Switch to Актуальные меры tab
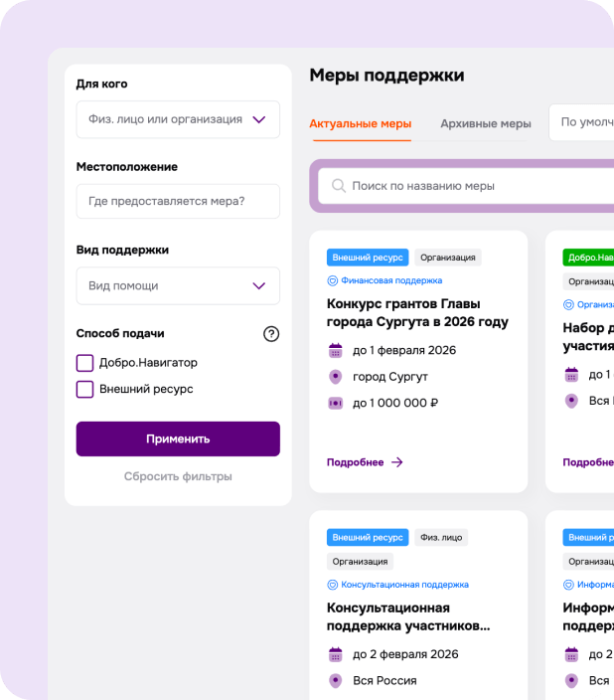The image size is (614, 700). pos(360,124)
